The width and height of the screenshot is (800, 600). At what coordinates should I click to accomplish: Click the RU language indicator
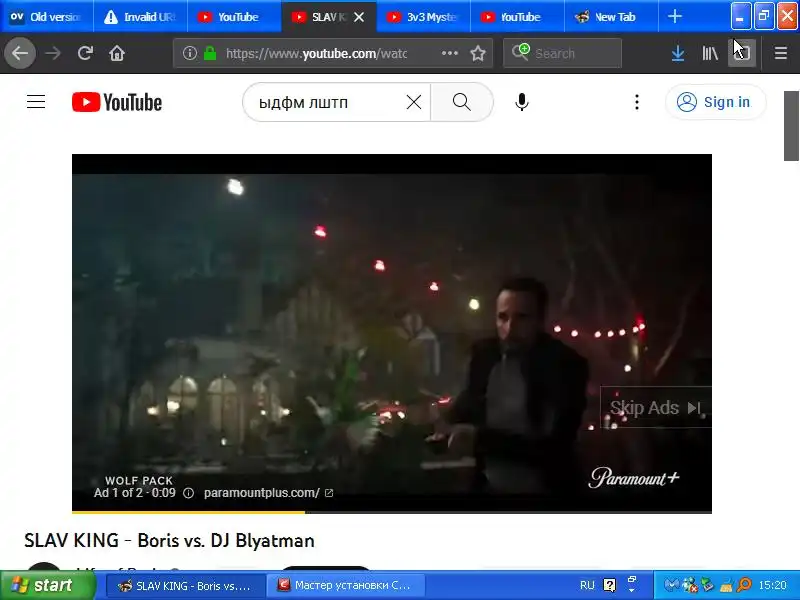(587, 585)
